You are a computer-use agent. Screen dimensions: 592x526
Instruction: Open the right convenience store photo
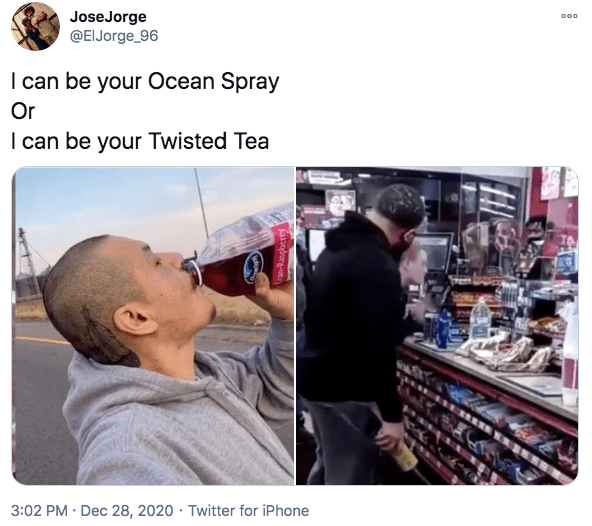click(x=437, y=326)
